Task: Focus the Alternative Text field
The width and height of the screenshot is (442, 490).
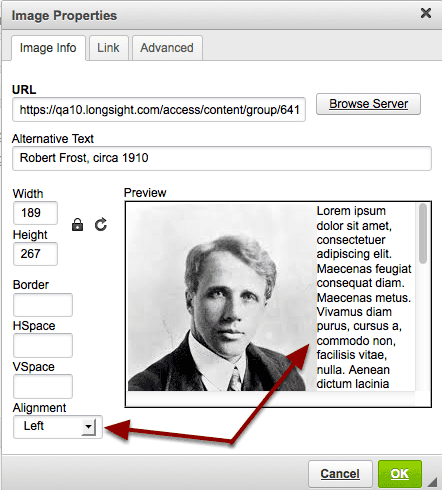Action: [222, 158]
